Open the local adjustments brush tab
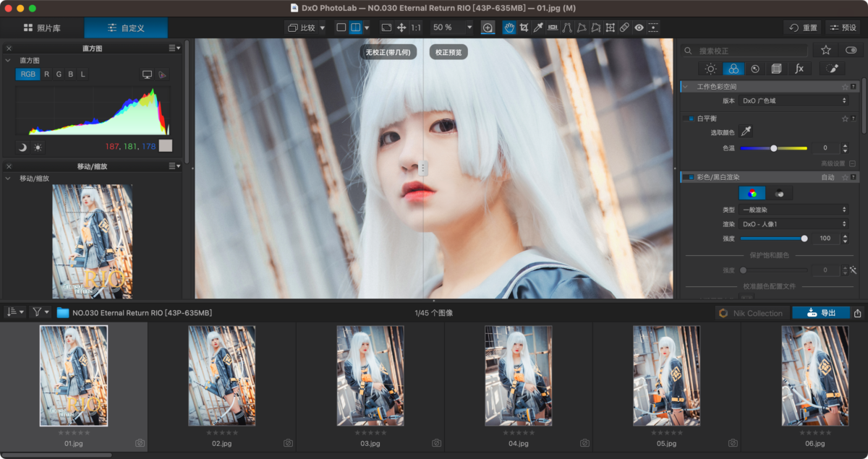 click(832, 69)
